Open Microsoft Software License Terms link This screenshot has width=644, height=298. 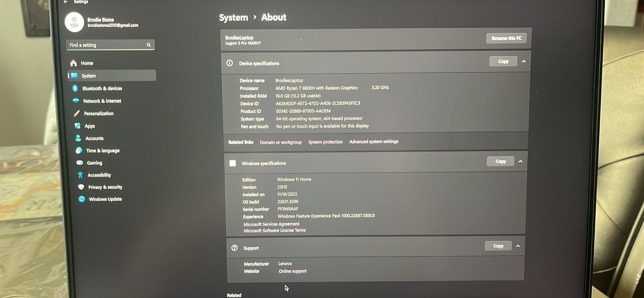(274, 230)
